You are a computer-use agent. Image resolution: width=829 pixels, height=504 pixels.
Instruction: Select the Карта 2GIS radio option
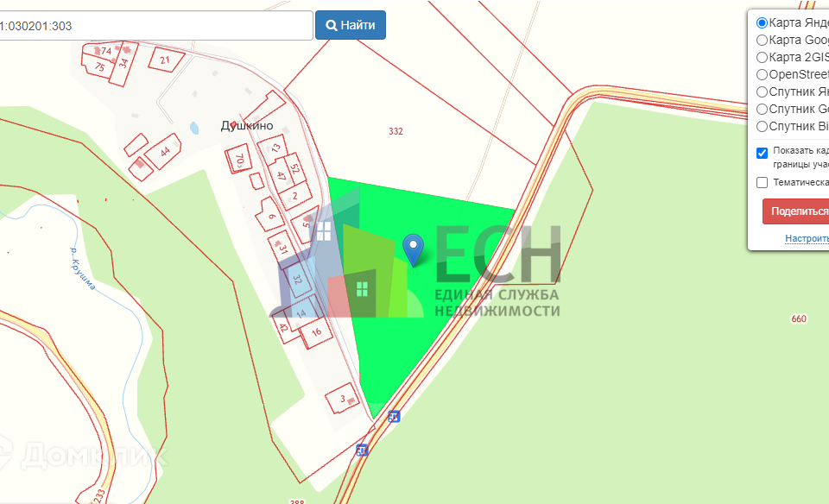coord(762,57)
